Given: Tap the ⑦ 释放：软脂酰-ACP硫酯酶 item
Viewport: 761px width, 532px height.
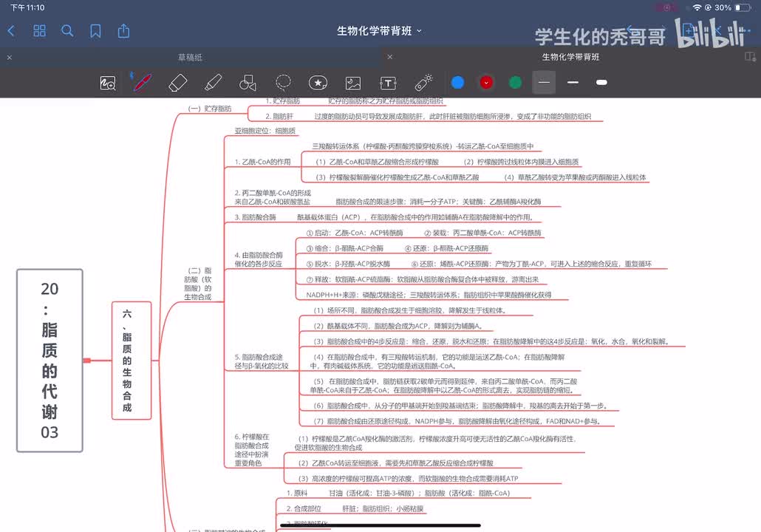Looking at the screenshot, I should 422,279.
